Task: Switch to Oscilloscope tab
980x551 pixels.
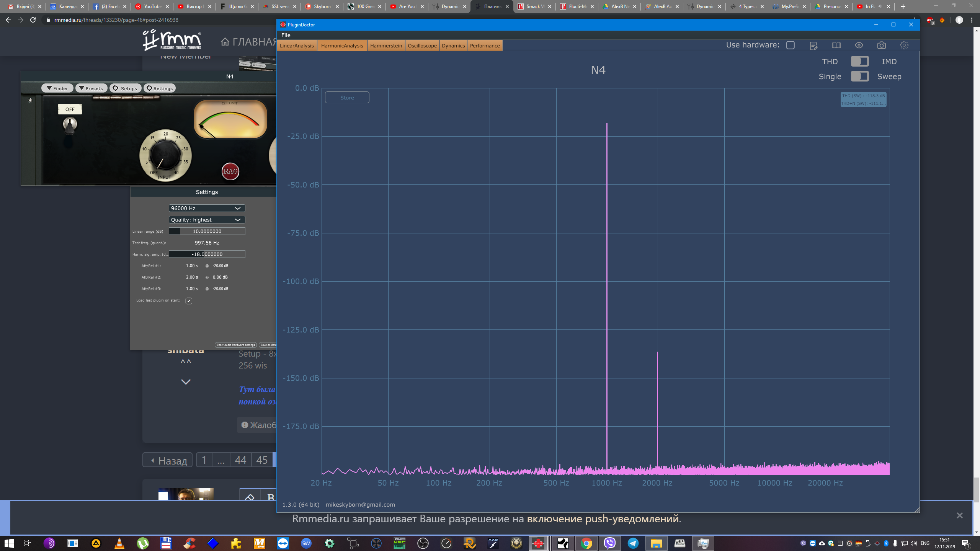Action: [422, 46]
